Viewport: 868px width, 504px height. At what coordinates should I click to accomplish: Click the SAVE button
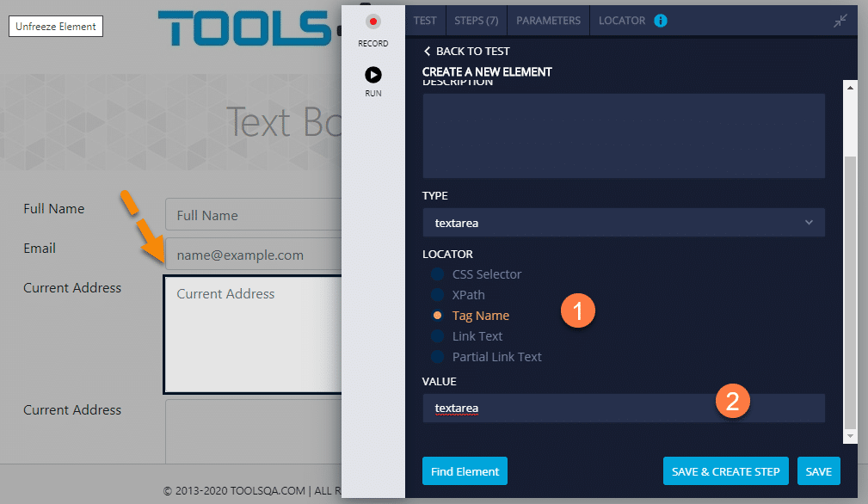coord(818,470)
